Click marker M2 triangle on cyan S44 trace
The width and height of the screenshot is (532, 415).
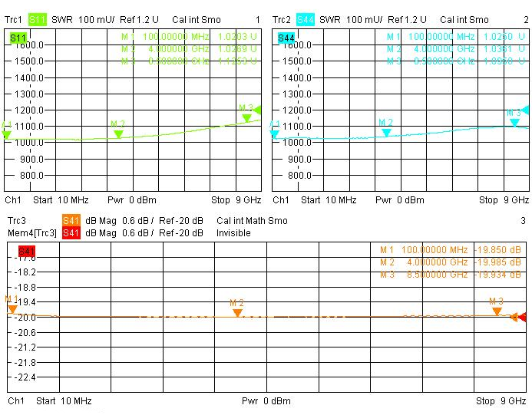point(386,133)
